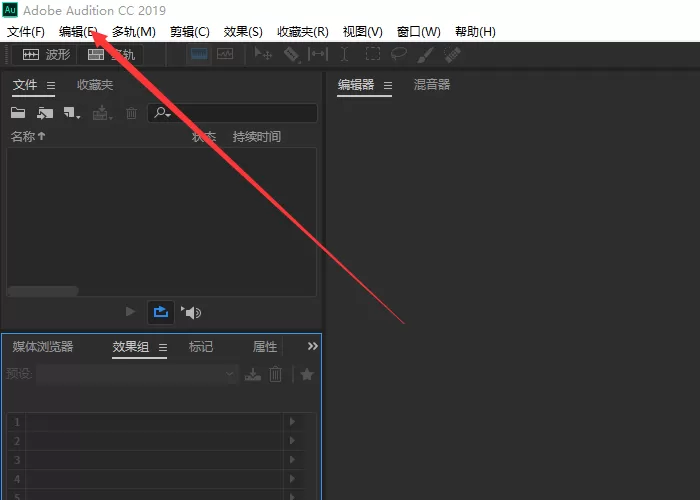Screen dimensions: 700x500
Task: Open the 剪辑(C) menu
Action: click(189, 32)
